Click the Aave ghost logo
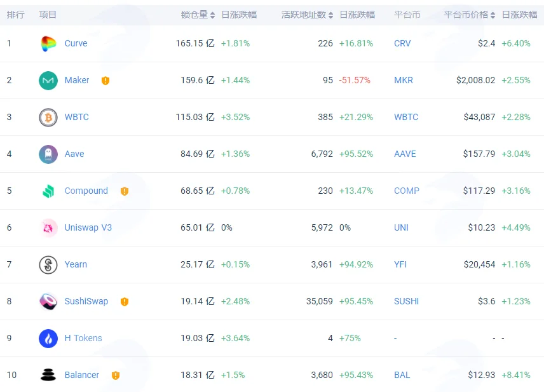This screenshot has height=392, width=544. pyautogui.click(x=48, y=154)
